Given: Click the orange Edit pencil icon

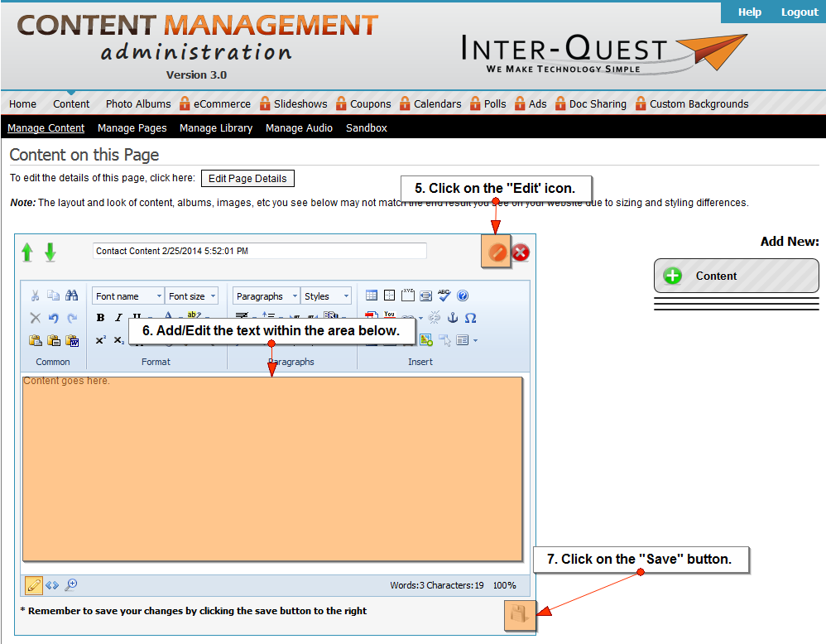Looking at the screenshot, I should coord(497,252).
